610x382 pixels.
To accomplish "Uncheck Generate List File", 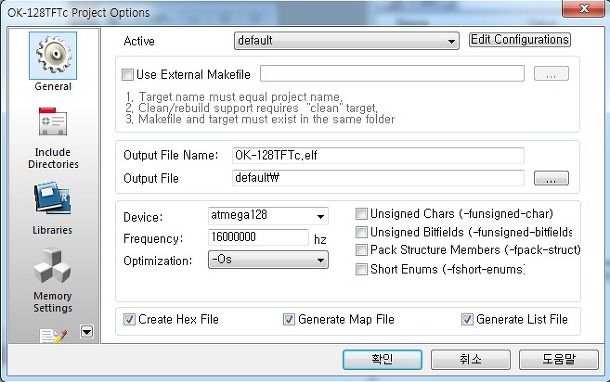I will point(467,319).
